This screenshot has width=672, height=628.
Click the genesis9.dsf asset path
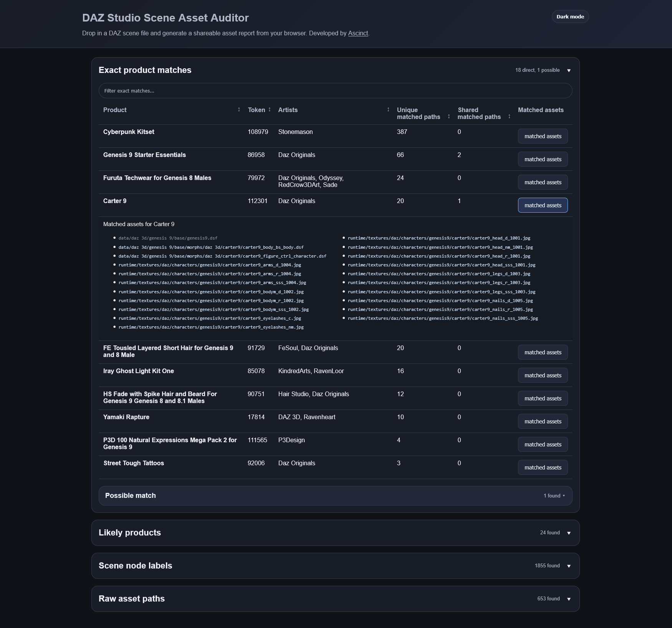(168, 238)
